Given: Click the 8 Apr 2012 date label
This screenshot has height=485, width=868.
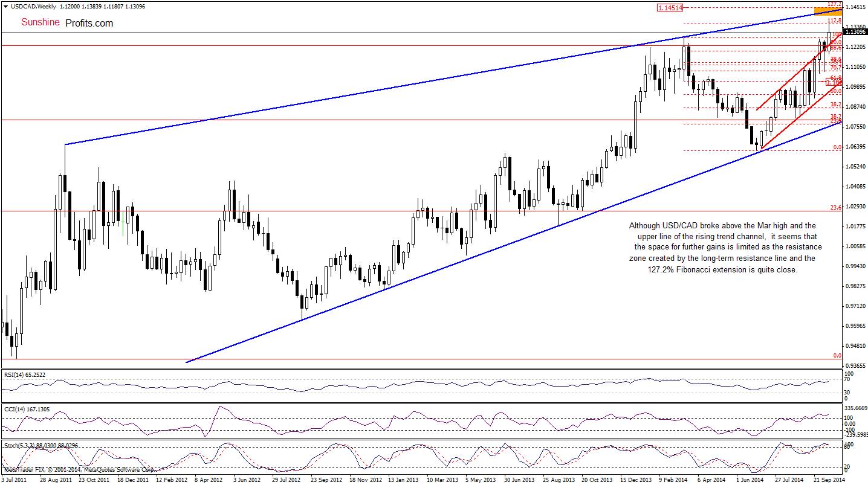Looking at the screenshot, I should pos(209,480).
